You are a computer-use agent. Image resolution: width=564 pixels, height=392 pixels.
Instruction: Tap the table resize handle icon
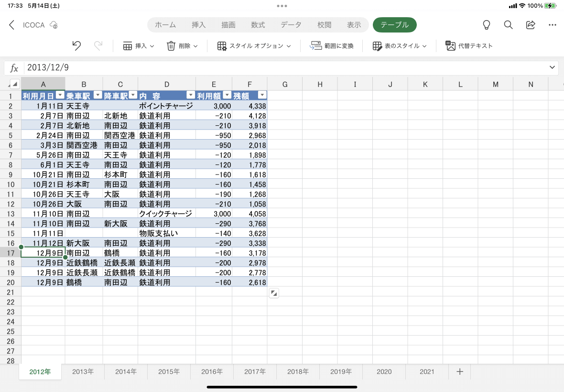(x=274, y=293)
